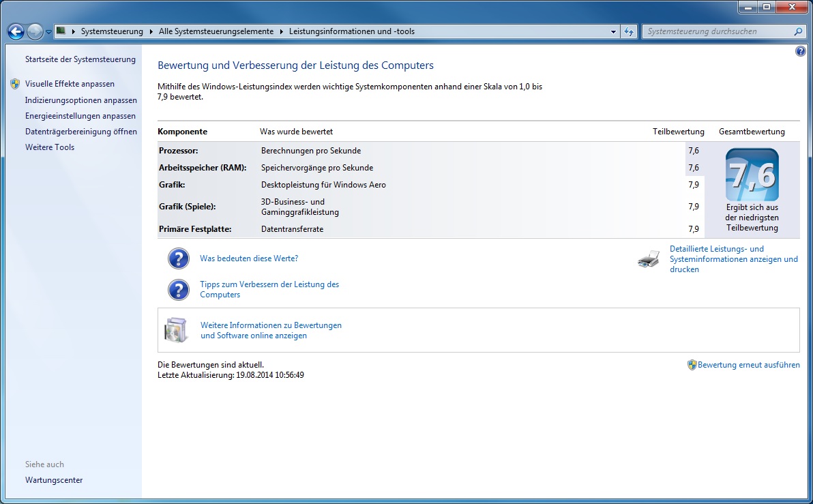Click the search magnifier icon

pyautogui.click(x=798, y=31)
